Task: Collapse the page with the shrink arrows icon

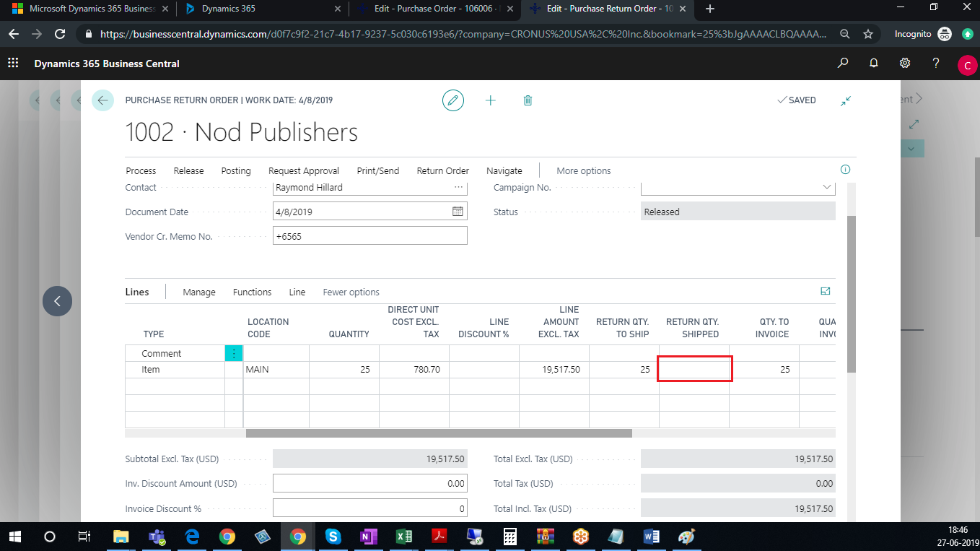Action: [x=846, y=101]
